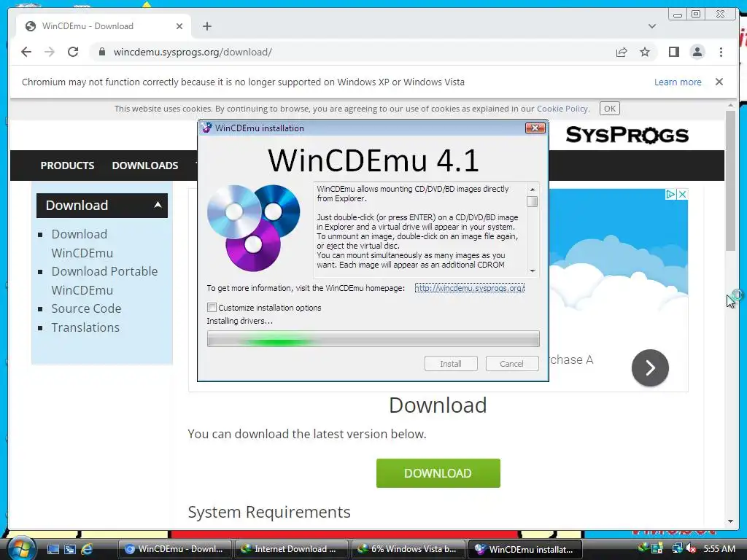Bookmark this page with star icon

(x=645, y=52)
